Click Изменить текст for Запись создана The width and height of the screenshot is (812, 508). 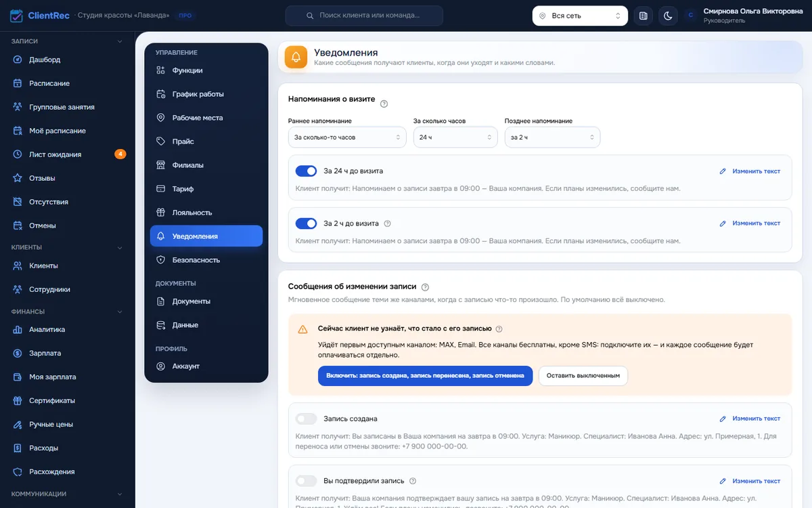point(750,419)
